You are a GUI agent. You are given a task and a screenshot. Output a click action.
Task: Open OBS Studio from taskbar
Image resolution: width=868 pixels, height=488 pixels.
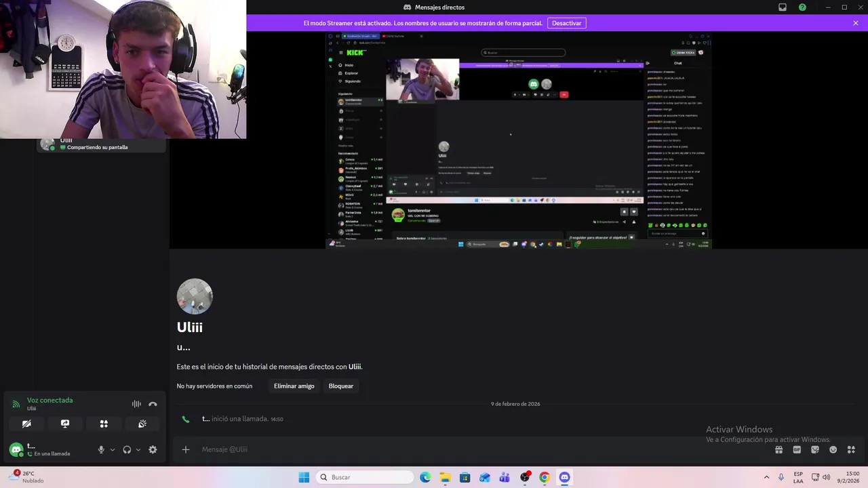click(524, 477)
